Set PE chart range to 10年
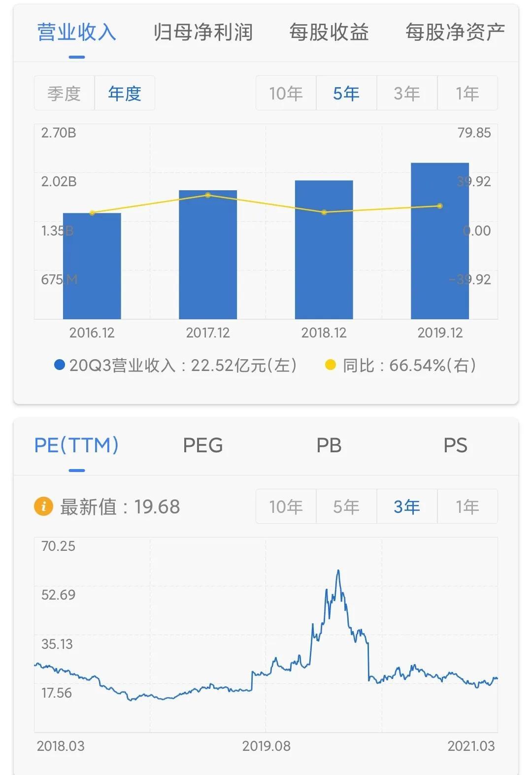The height and width of the screenshot is (775, 532). (x=286, y=506)
